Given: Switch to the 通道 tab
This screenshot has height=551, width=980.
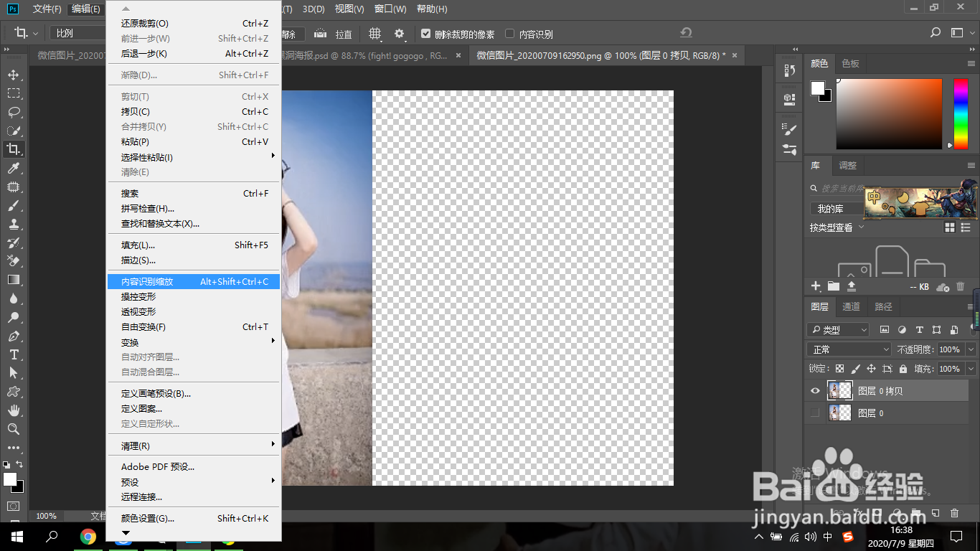Looking at the screenshot, I should [851, 306].
